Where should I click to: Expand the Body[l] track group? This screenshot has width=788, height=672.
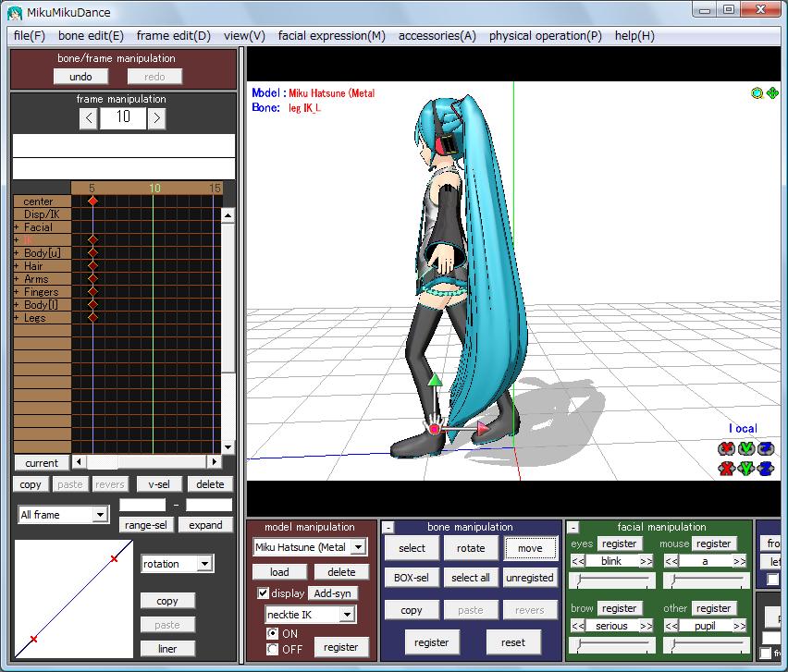click(17, 305)
